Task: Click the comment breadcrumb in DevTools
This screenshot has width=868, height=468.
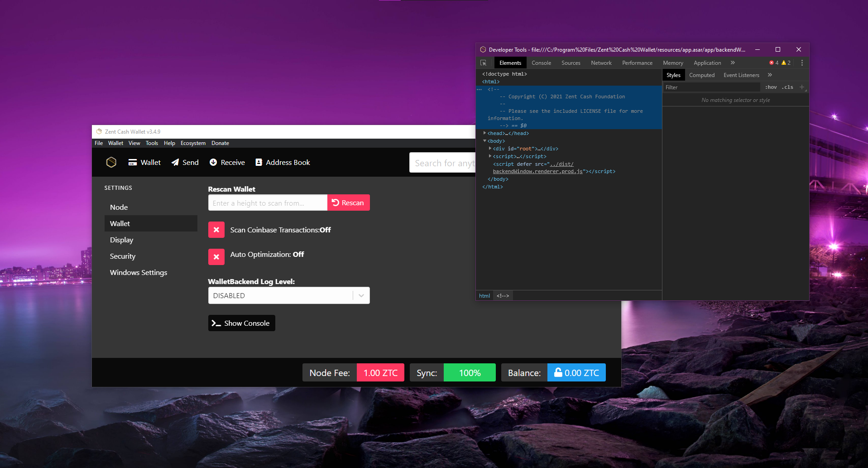Action: coord(503,296)
